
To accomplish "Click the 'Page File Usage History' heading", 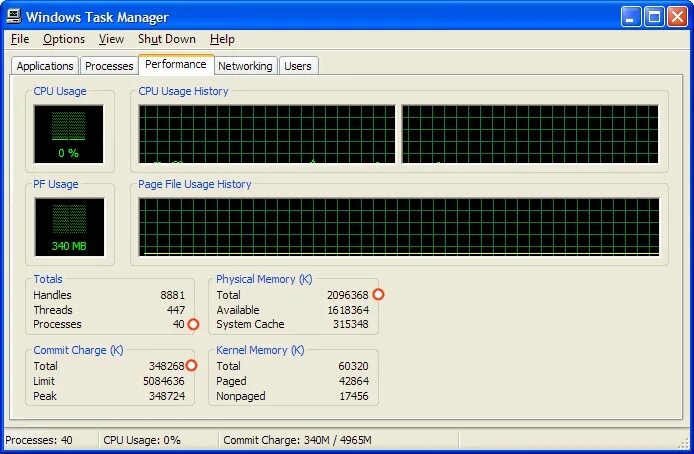I will [195, 184].
